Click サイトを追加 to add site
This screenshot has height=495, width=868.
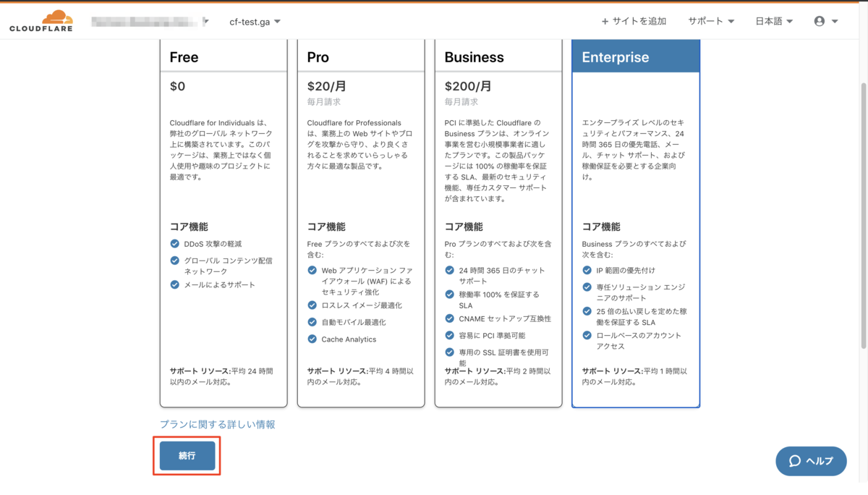(x=634, y=22)
